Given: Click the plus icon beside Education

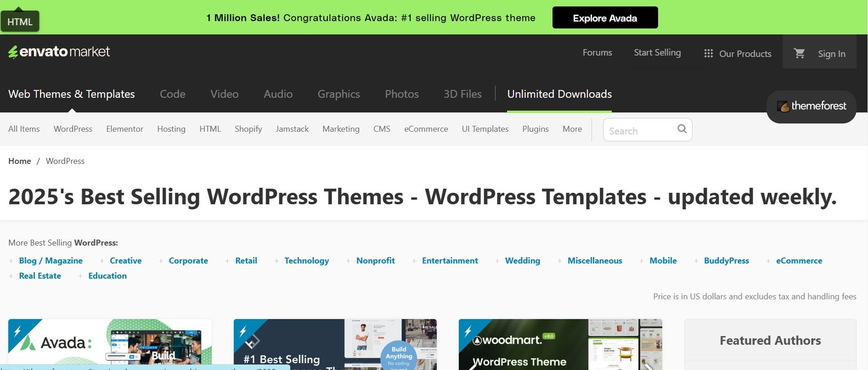Looking at the screenshot, I should click(x=80, y=276).
